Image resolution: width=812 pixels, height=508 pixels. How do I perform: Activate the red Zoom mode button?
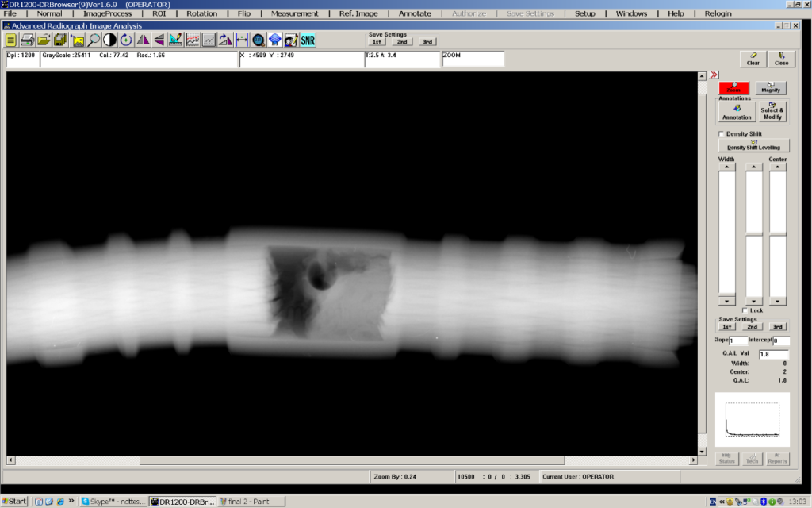[x=734, y=89]
